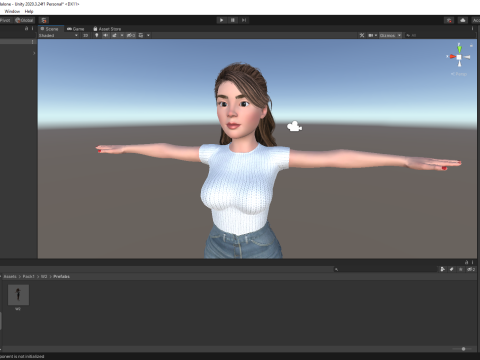The image size is (480, 360).
Task: Open the Shaded draw mode dropdown
Action: pyautogui.click(x=58, y=35)
